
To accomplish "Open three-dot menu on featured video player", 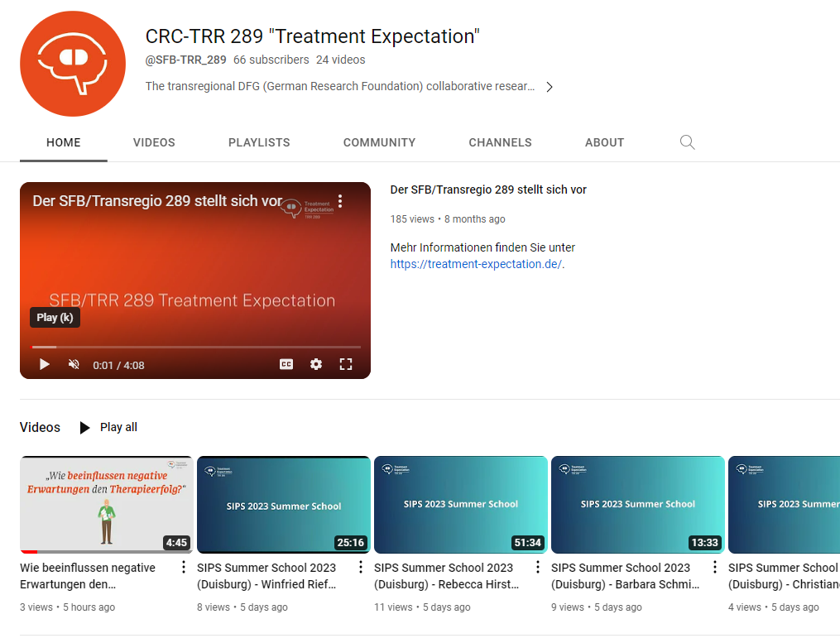I will click(339, 202).
